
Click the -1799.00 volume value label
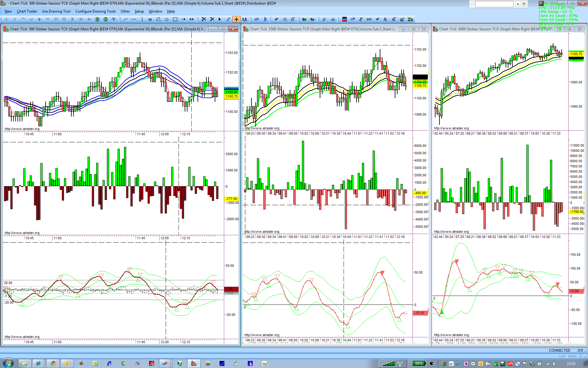(577, 212)
